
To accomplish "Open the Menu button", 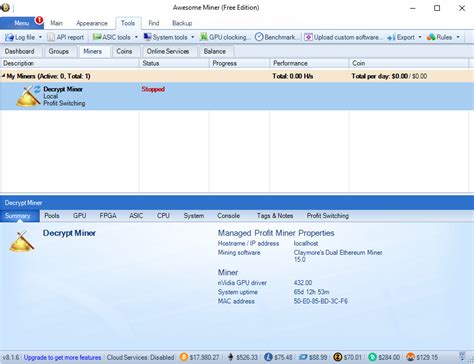I will point(22,23).
